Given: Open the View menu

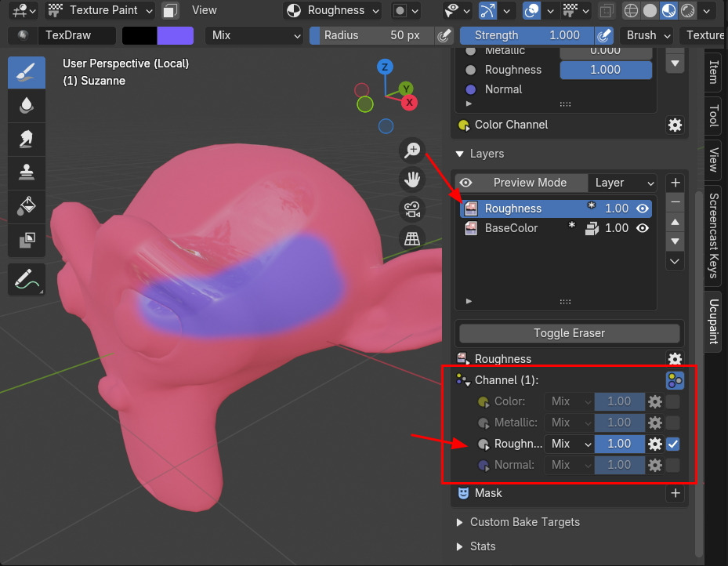Looking at the screenshot, I should pyautogui.click(x=205, y=10).
